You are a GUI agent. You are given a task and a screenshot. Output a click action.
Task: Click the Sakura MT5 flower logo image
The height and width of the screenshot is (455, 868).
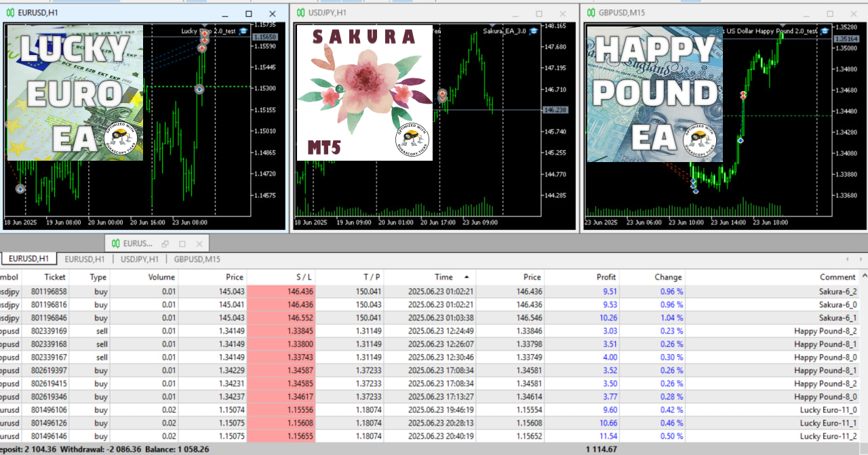pos(365,93)
